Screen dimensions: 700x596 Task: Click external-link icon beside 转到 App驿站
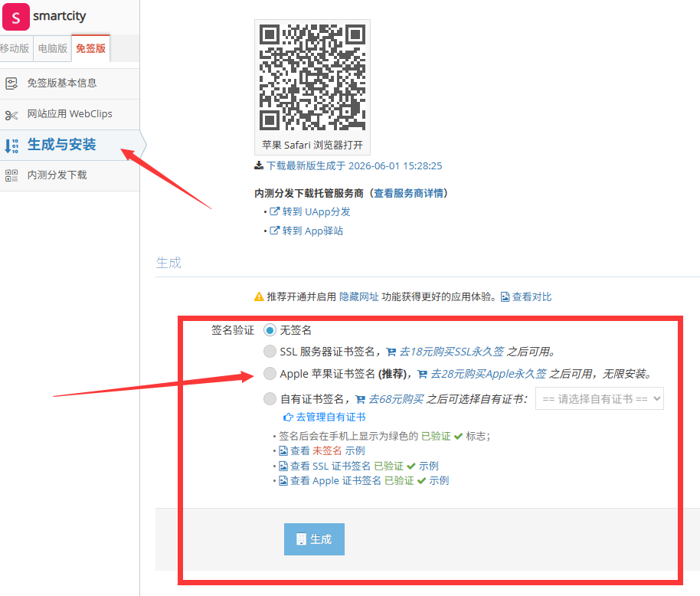(274, 231)
